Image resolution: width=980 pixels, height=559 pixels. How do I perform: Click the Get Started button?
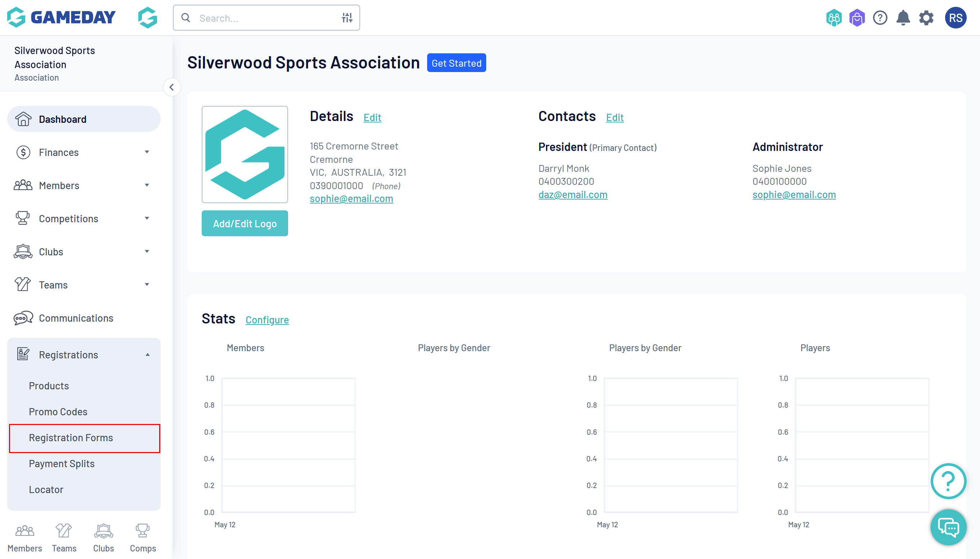tap(456, 63)
